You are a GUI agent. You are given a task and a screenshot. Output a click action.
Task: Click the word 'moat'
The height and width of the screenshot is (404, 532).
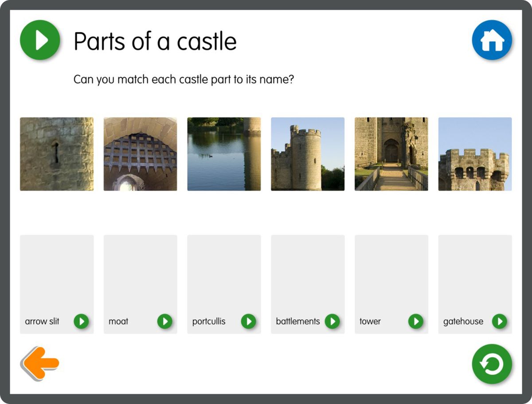tap(118, 321)
